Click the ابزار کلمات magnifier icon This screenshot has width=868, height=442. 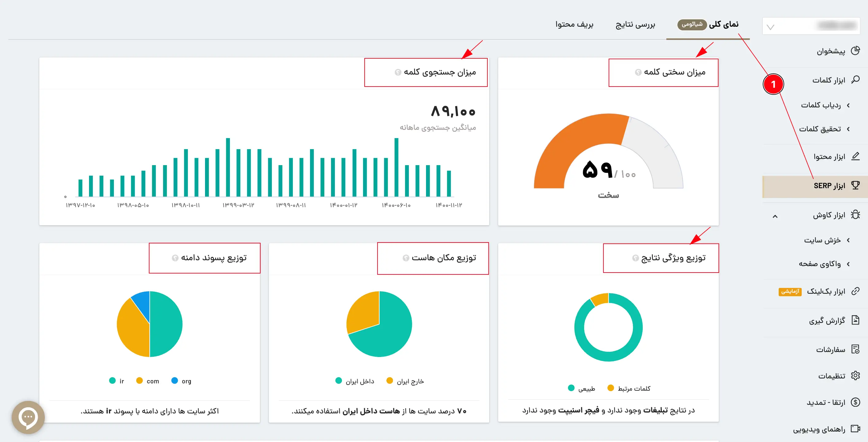855,80
